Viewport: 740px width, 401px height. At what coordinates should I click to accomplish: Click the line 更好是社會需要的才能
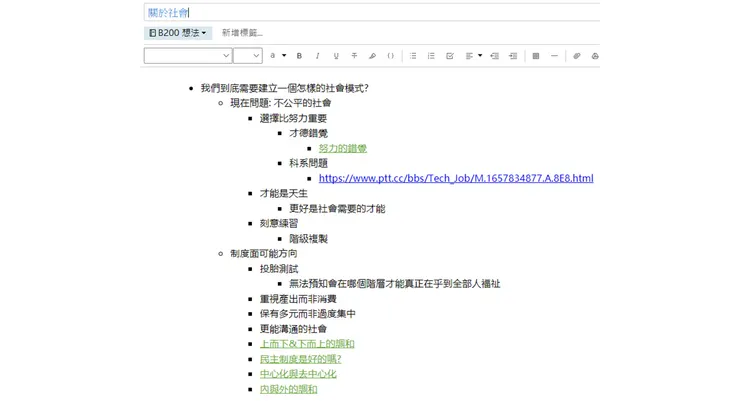pyautogui.click(x=337, y=209)
